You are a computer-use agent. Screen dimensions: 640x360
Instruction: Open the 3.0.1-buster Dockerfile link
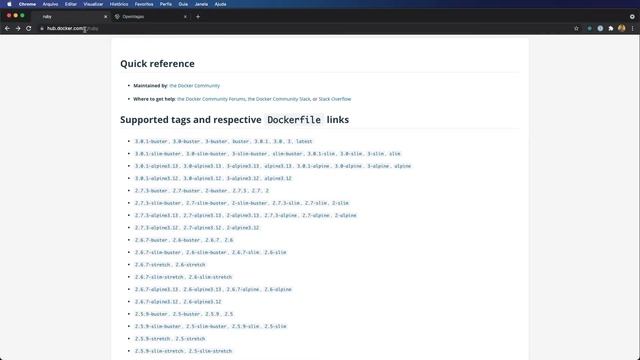(x=151, y=141)
